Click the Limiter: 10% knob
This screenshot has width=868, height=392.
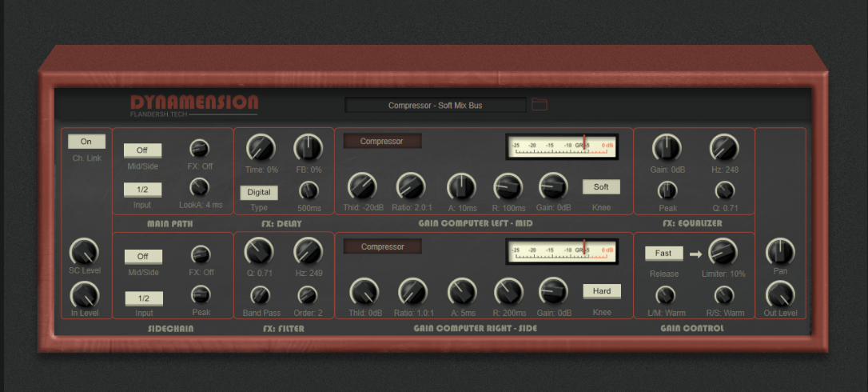click(723, 252)
